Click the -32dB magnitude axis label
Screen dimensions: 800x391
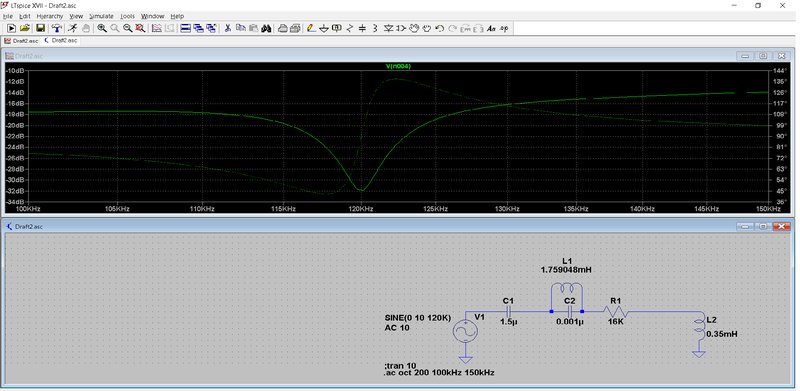pyautogui.click(x=14, y=191)
